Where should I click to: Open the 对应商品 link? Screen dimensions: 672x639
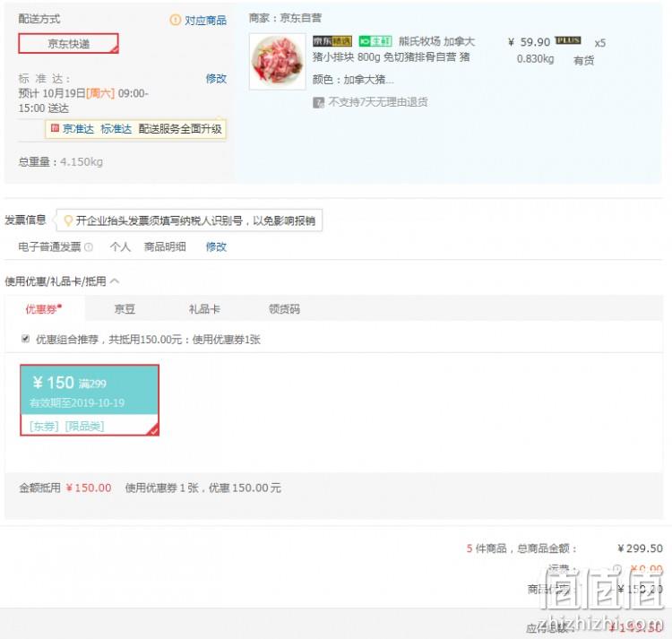tap(205, 20)
